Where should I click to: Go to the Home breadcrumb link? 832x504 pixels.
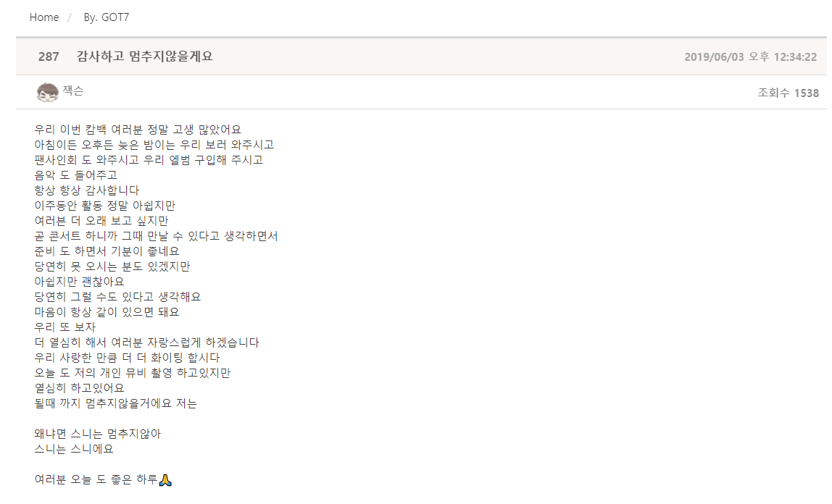click(x=44, y=17)
